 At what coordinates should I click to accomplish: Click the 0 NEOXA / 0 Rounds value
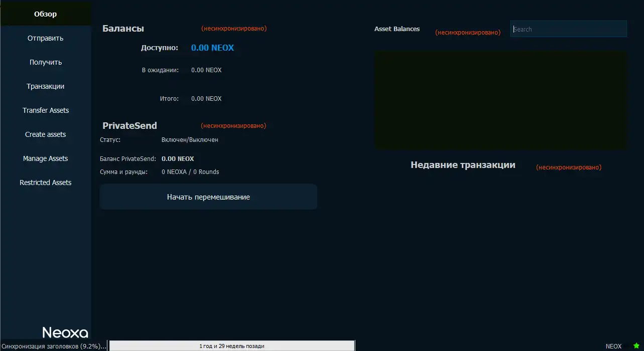coord(190,172)
